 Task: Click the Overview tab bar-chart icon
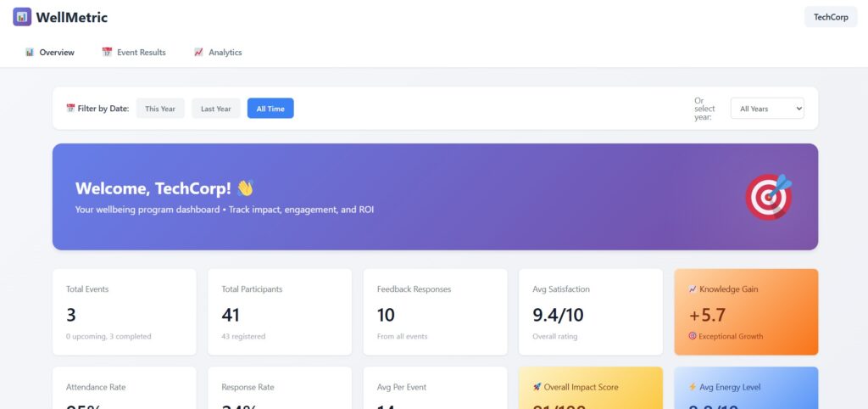pos(30,53)
